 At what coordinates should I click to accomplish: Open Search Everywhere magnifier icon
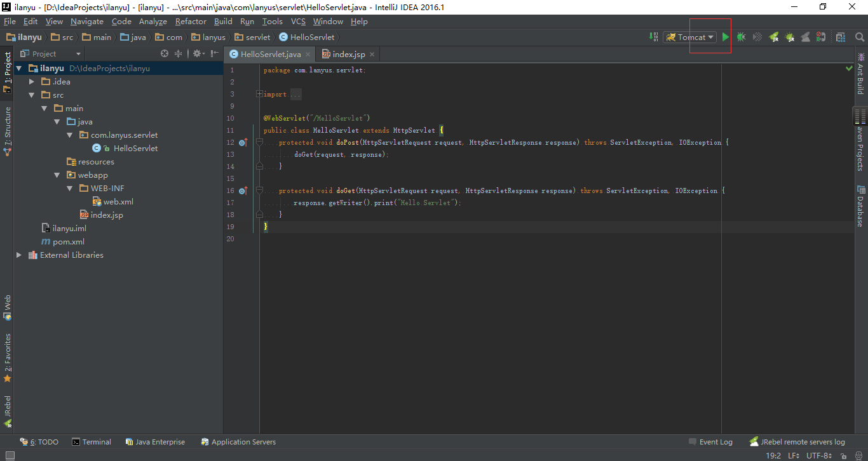(x=859, y=37)
